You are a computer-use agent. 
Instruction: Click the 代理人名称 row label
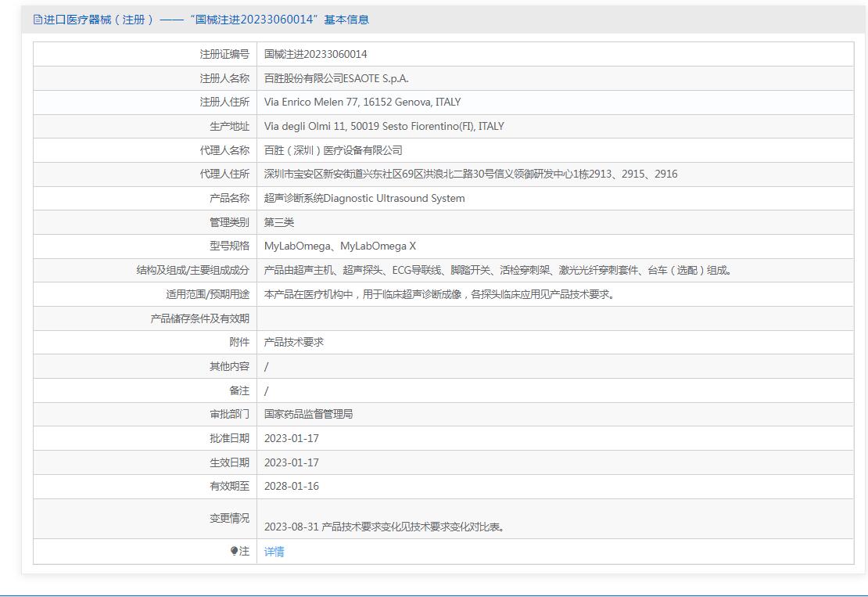224,150
